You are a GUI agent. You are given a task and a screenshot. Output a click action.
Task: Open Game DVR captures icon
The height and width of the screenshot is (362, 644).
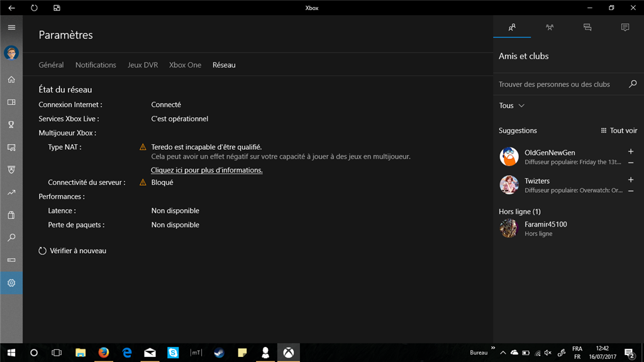[11, 147]
